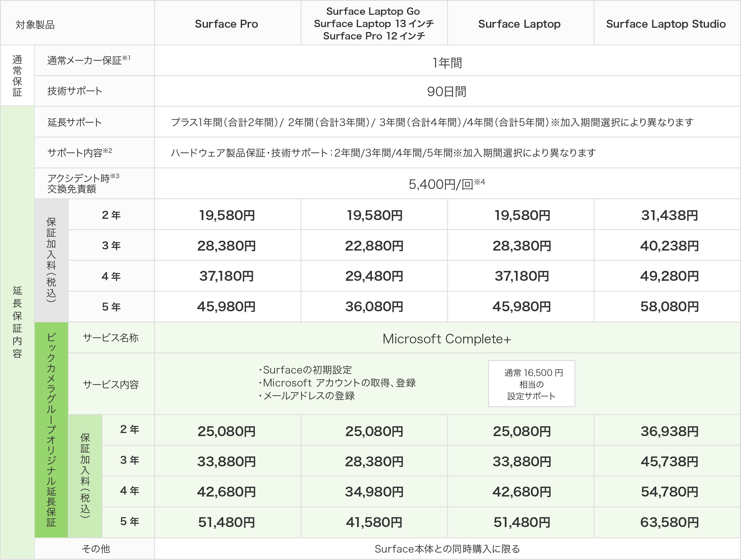The width and height of the screenshot is (741, 560).
Task: Click 28,380円 under the Surface Laptop Go column
Action: point(374,462)
